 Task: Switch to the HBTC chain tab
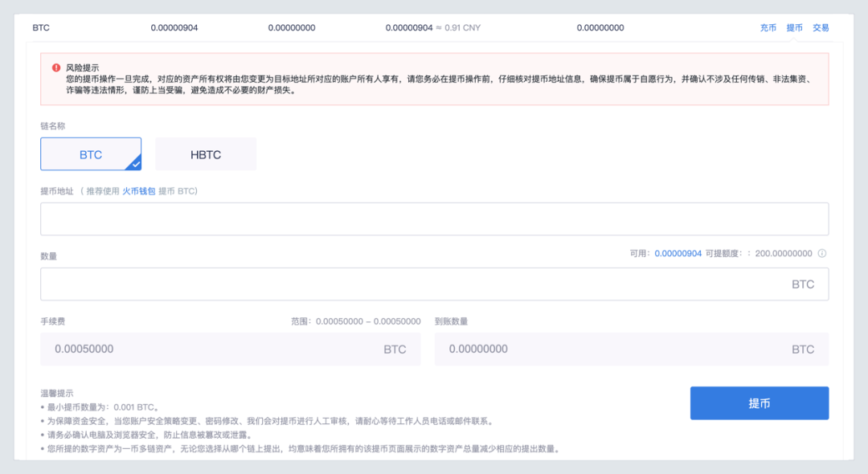[206, 153]
